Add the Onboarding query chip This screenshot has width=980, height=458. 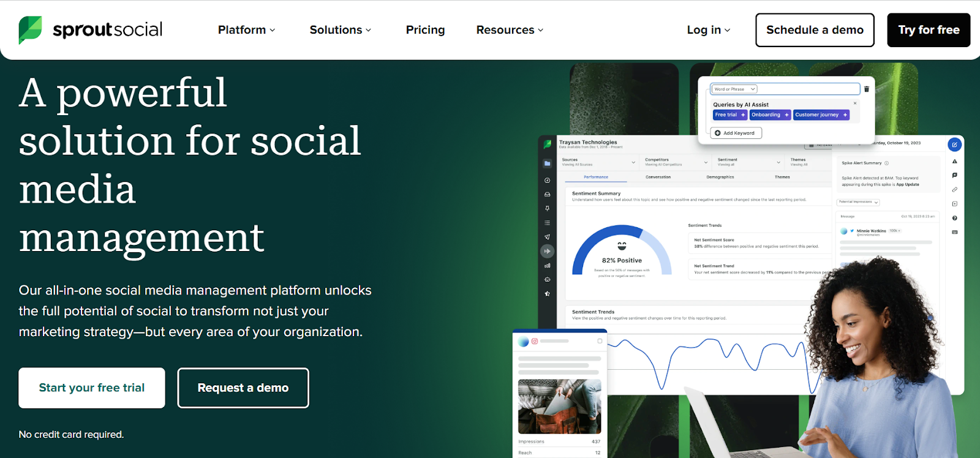[x=771, y=114]
